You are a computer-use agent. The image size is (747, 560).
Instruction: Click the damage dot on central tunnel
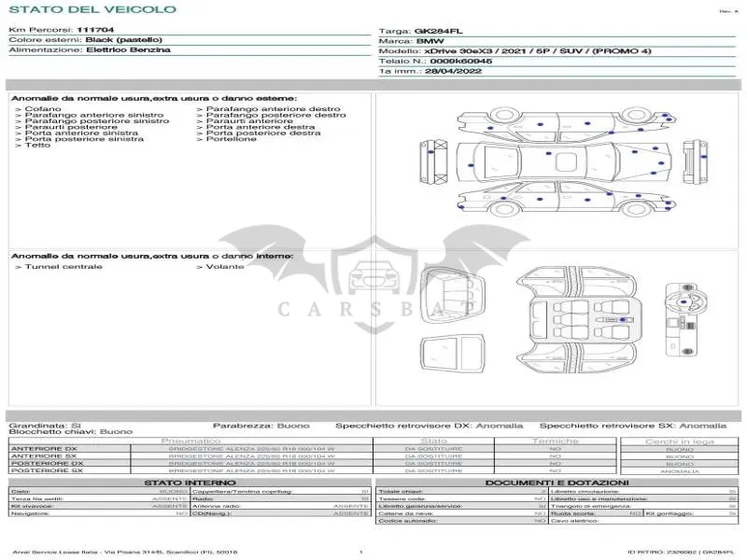pyautogui.click(x=623, y=320)
